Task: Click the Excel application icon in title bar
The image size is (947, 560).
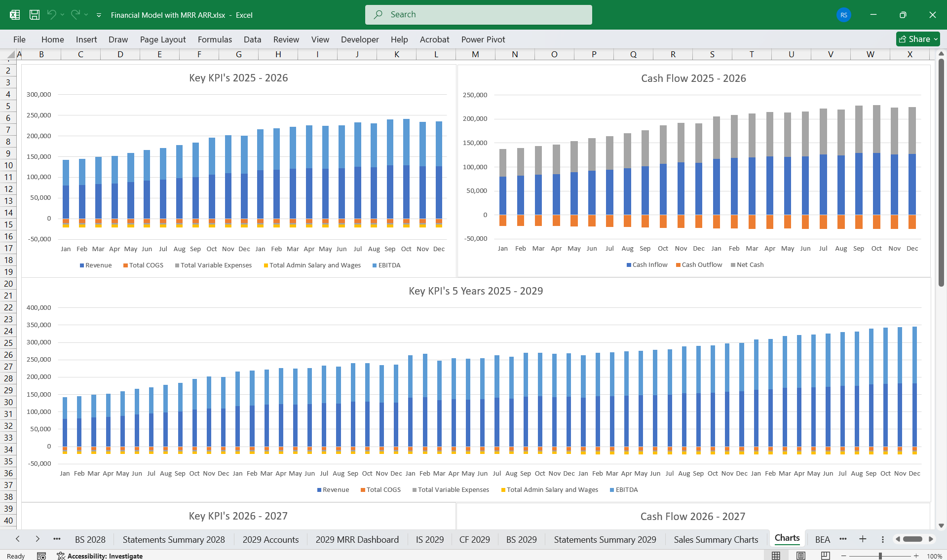Action: point(14,15)
